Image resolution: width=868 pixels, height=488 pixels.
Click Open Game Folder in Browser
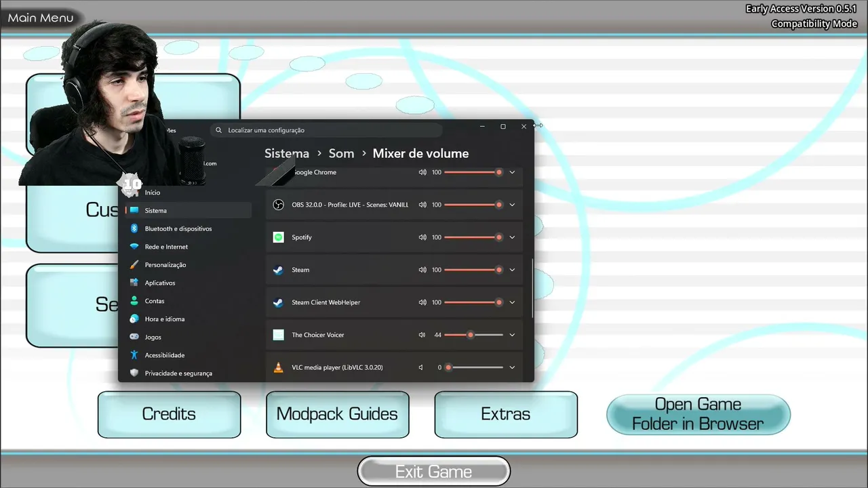click(x=698, y=414)
